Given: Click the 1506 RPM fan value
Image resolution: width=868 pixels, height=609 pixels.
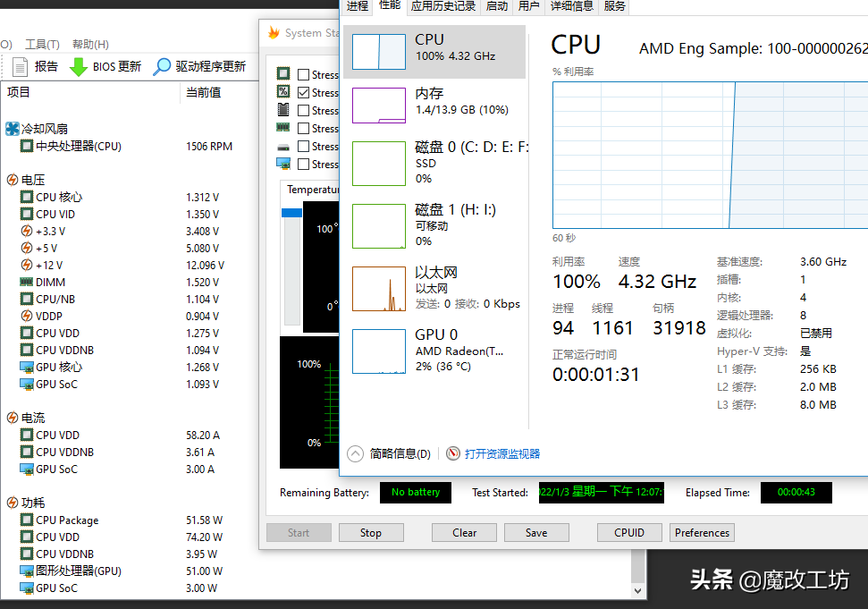Looking at the screenshot, I should pos(209,146).
